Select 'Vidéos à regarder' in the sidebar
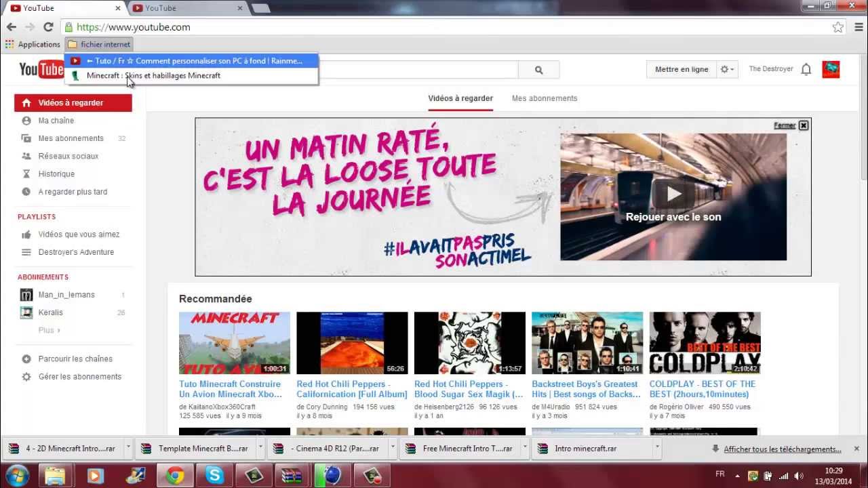 coord(73,103)
